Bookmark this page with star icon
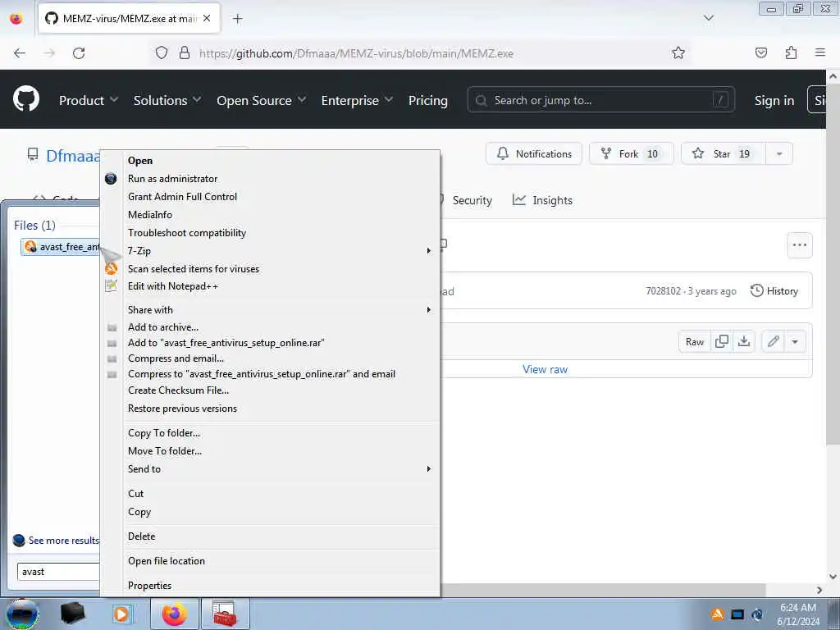This screenshot has height=630, width=840. point(678,52)
